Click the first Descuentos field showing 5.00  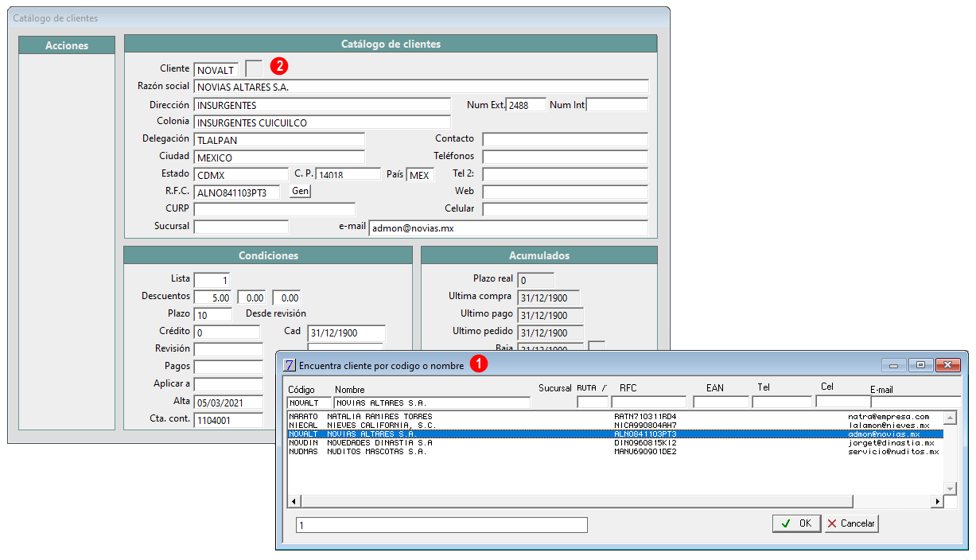click(213, 297)
